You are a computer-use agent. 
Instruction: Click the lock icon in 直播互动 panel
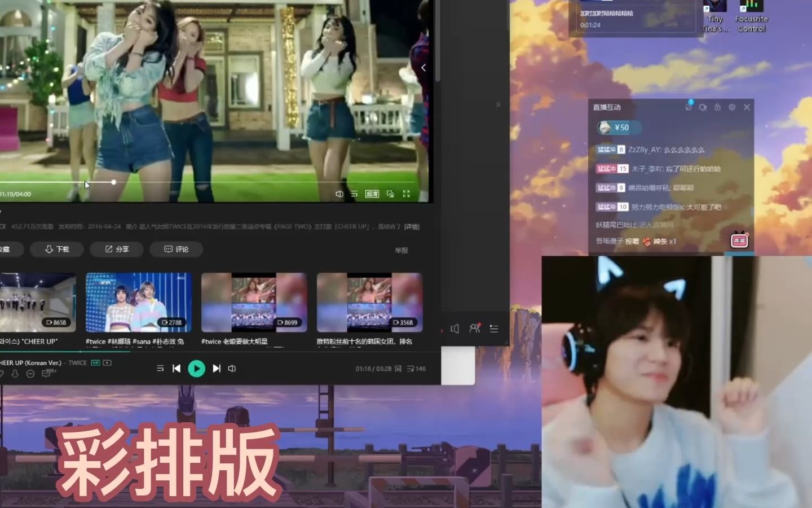(717, 107)
